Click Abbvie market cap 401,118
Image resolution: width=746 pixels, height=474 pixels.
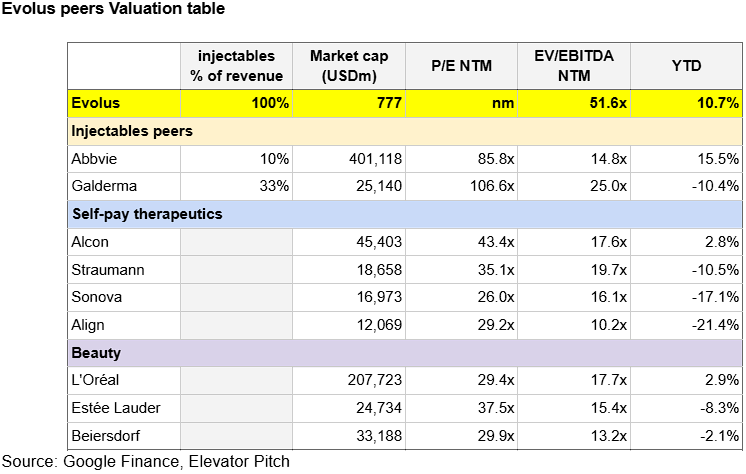tap(375, 158)
